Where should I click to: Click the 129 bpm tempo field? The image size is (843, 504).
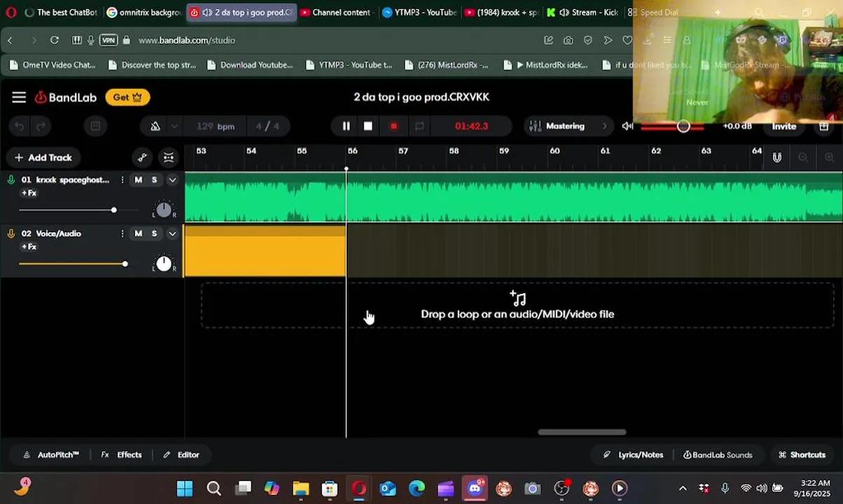pyautogui.click(x=216, y=126)
